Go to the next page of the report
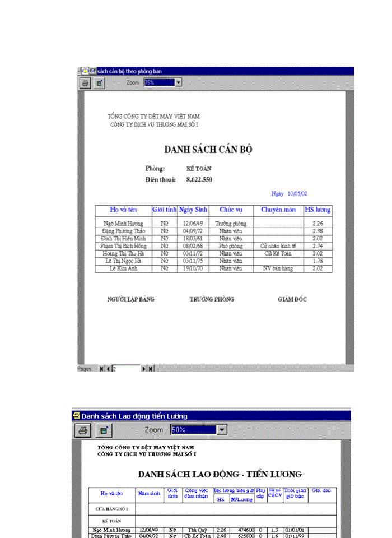 pos(144,369)
